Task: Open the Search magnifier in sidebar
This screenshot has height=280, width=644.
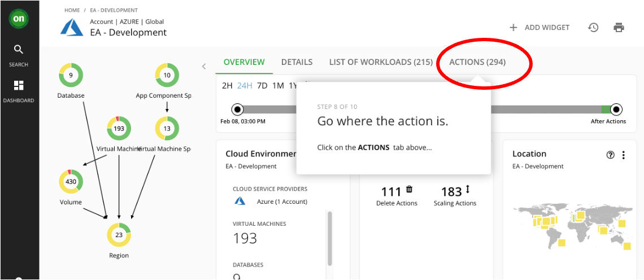Action: point(19,50)
